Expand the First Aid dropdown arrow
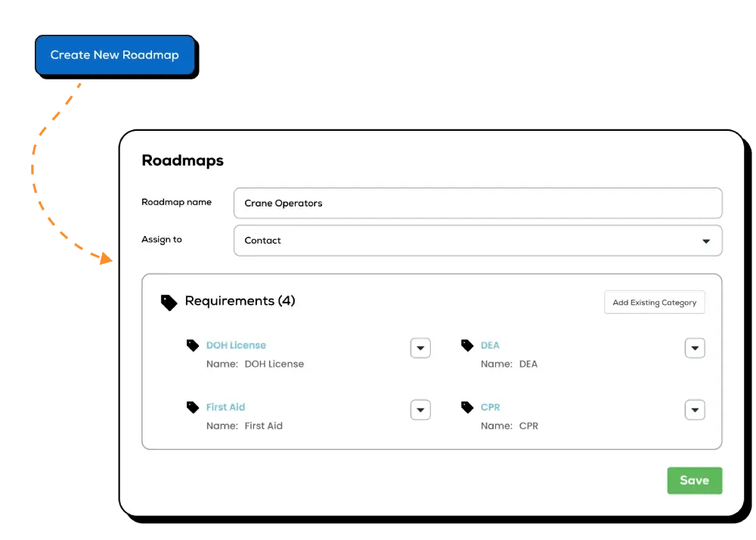This screenshot has height=540, width=756. click(420, 410)
